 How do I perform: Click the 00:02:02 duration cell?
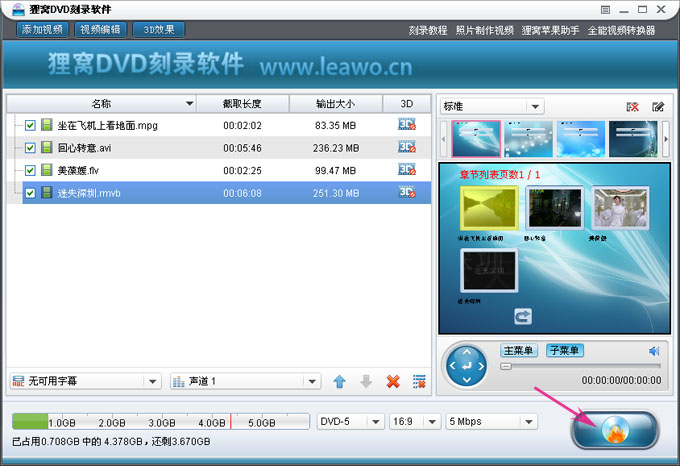click(242, 125)
